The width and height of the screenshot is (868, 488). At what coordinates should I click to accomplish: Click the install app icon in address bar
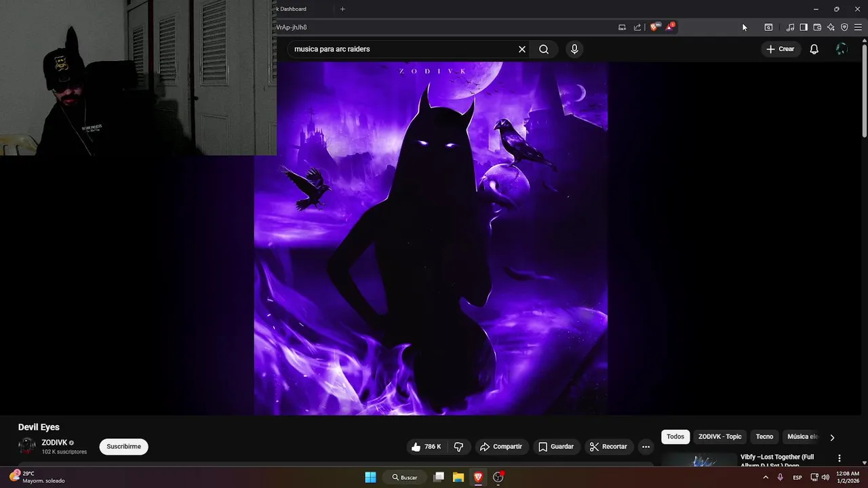[x=622, y=27]
